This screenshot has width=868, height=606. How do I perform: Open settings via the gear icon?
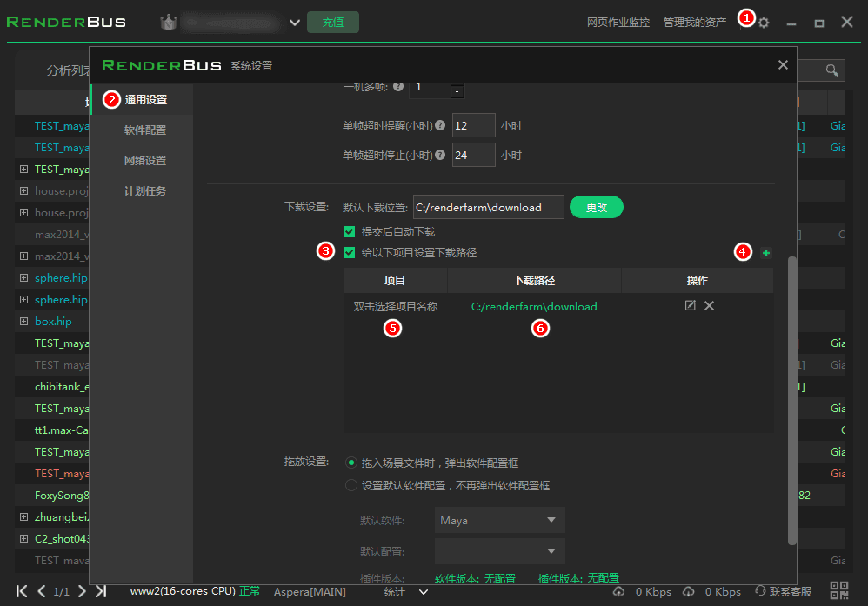[764, 23]
